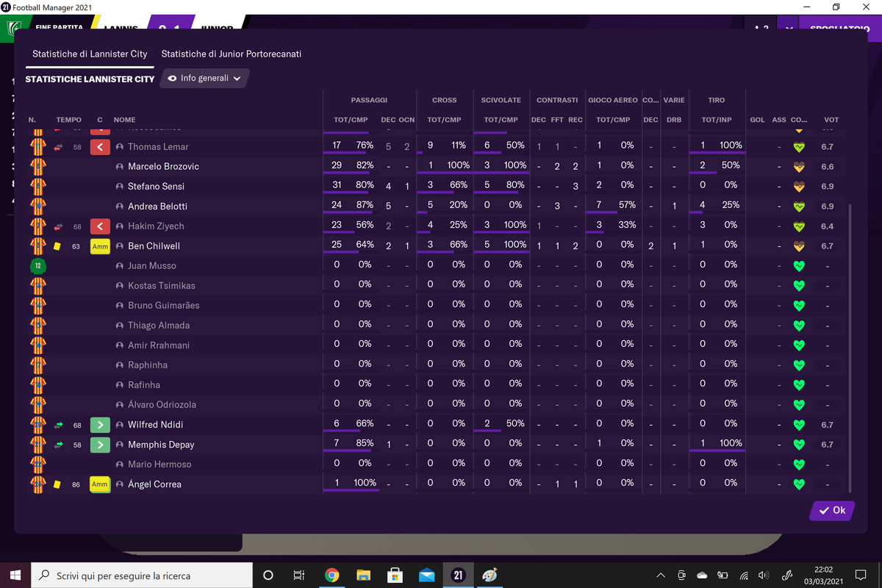Sort by the TEMPO column header

coord(69,120)
